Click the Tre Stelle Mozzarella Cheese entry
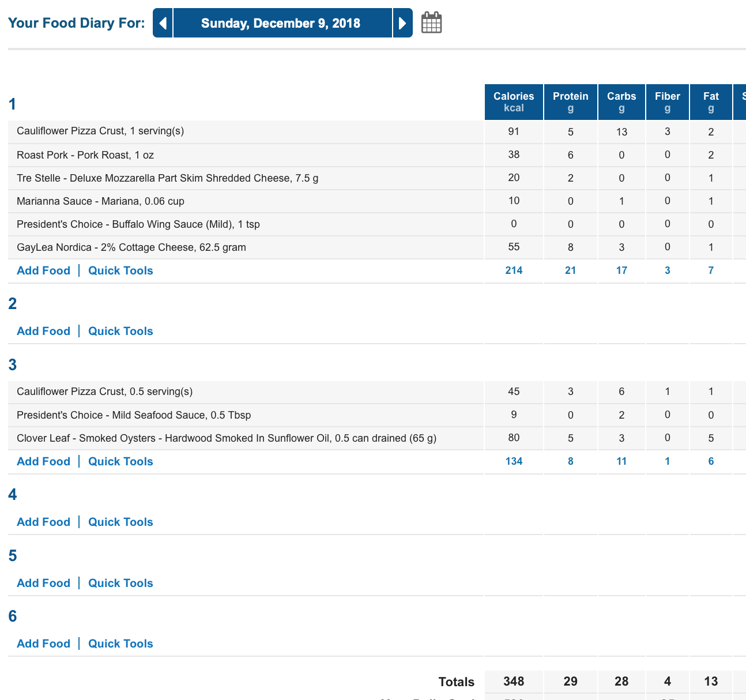 [168, 178]
